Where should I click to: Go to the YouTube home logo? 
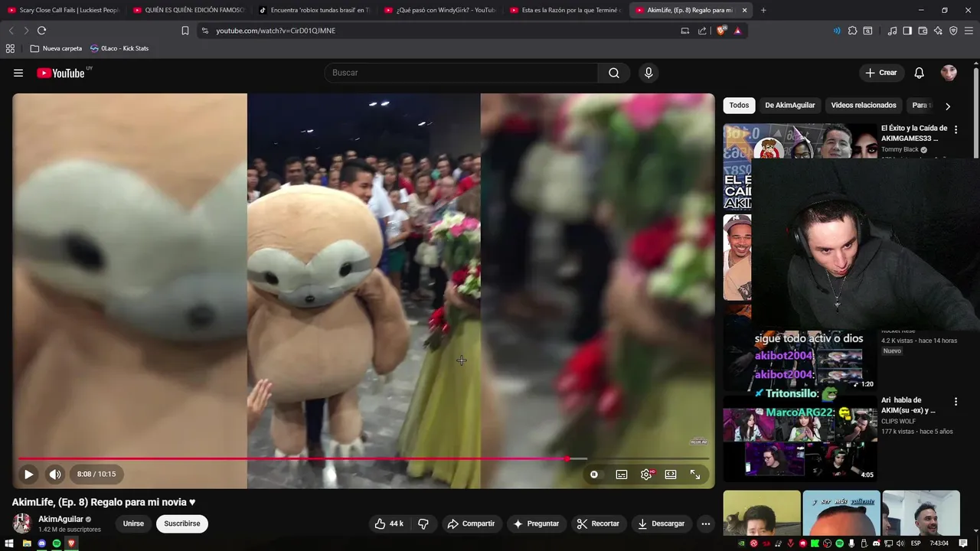click(x=60, y=73)
